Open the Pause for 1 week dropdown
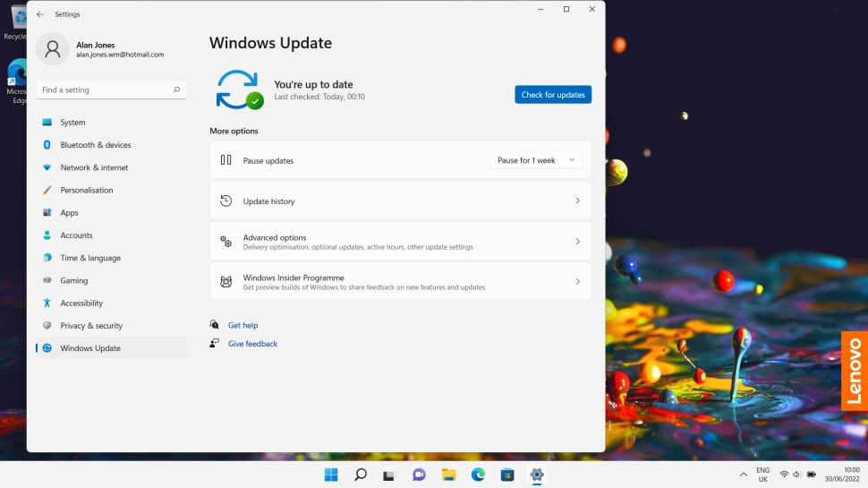This screenshot has width=868, height=488. pyautogui.click(x=537, y=160)
